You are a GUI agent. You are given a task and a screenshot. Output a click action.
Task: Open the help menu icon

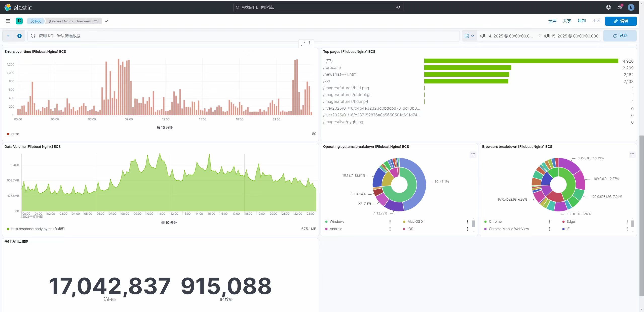(x=608, y=7)
